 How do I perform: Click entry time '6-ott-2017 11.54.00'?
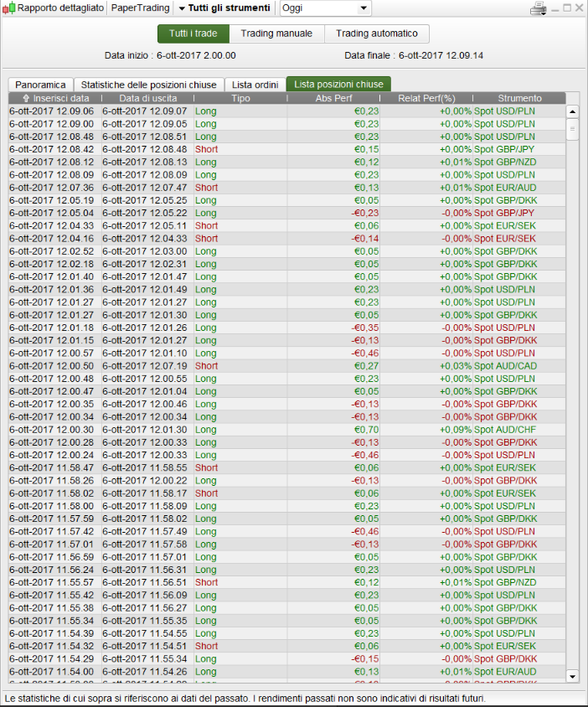51,672
